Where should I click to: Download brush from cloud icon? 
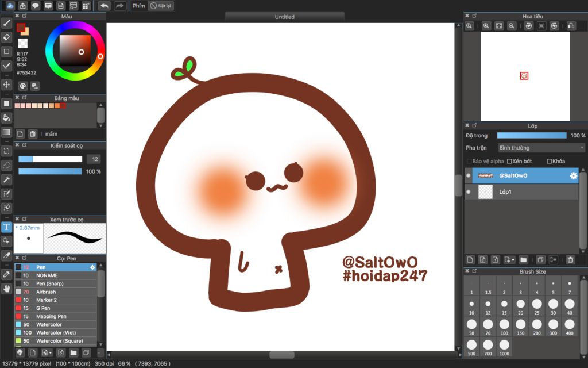point(20,352)
